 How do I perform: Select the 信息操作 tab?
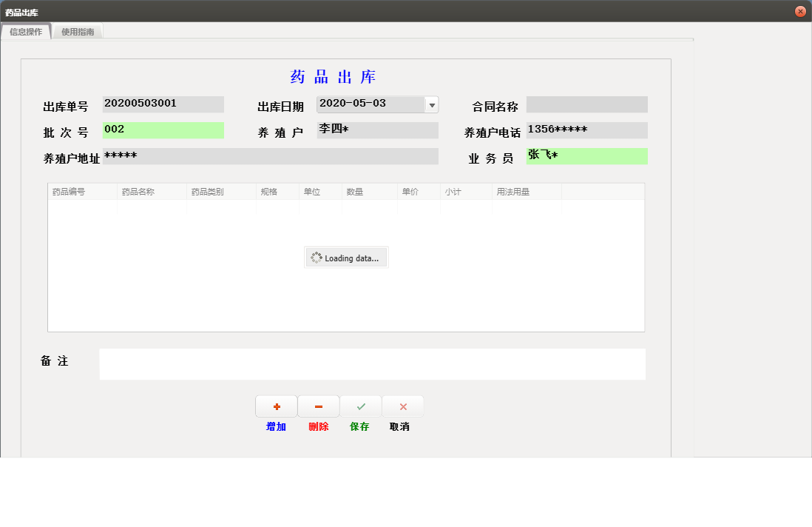click(26, 32)
